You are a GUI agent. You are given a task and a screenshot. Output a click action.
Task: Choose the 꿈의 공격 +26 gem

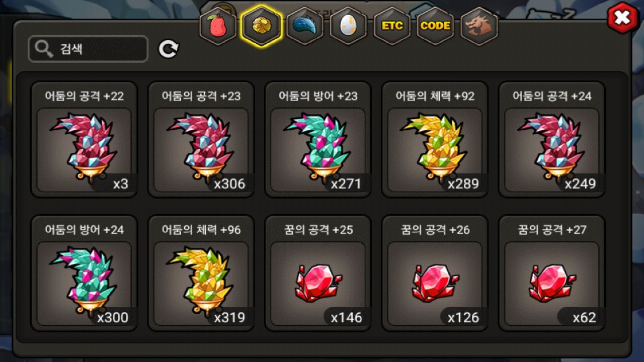(435, 273)
